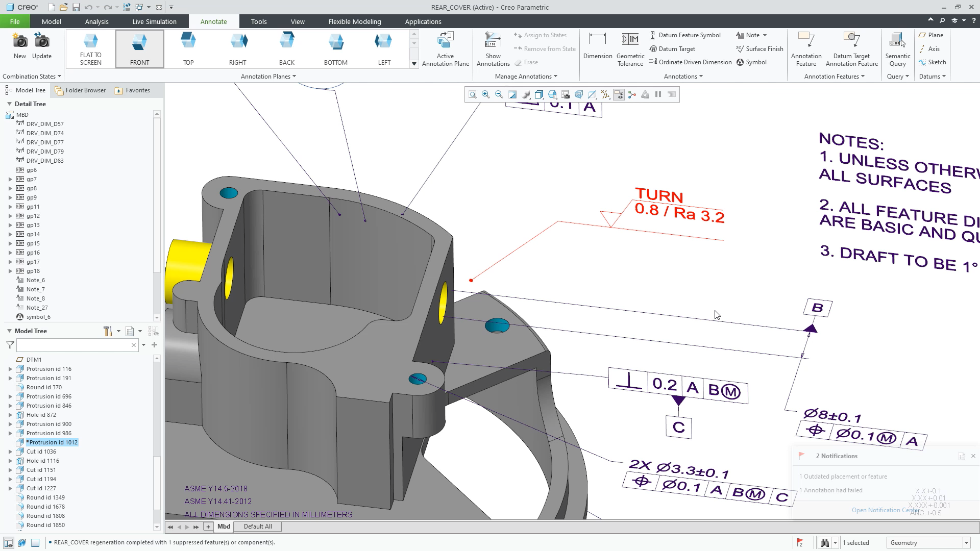Click the Semantic Query icon
980x551 pixels.
point(898,40)
